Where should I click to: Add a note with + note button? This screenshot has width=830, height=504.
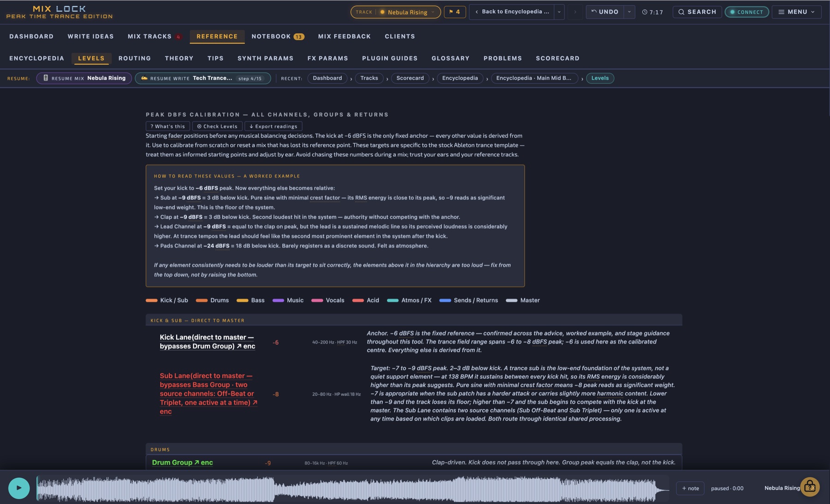[690, 488]
